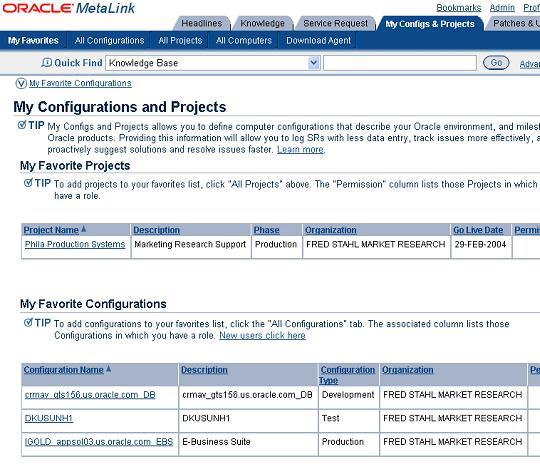Image resolution: width=540 pixels, height=468 pixels.
Task: Sort configurations by Organization column
Action: pos(407,370)
